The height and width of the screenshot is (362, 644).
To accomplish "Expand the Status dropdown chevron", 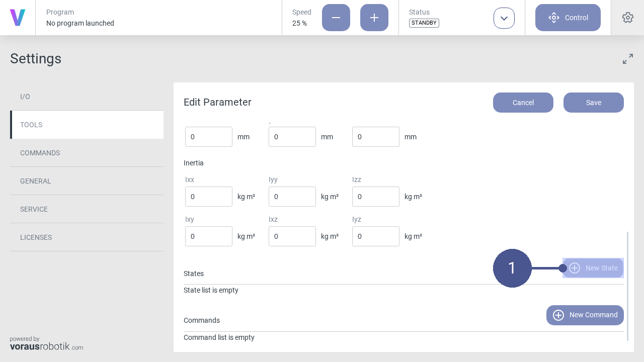I will click(x=504, y=18).
